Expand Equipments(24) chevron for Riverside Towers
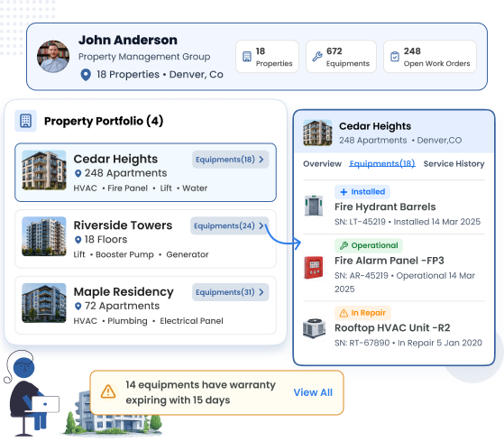Image resolution: width=504 pixels, height=441 pixels. pos(261,225)
